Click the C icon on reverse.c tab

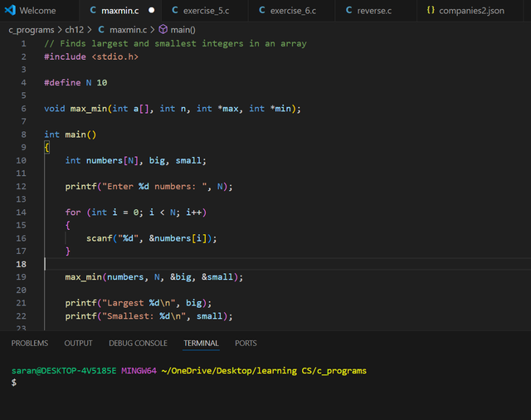click(x=348, y=10)
